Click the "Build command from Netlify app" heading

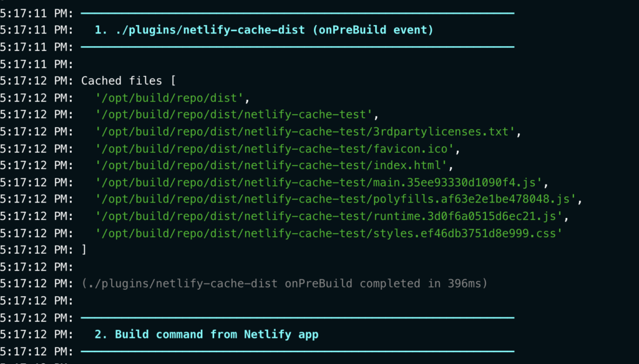pos(206,334)
